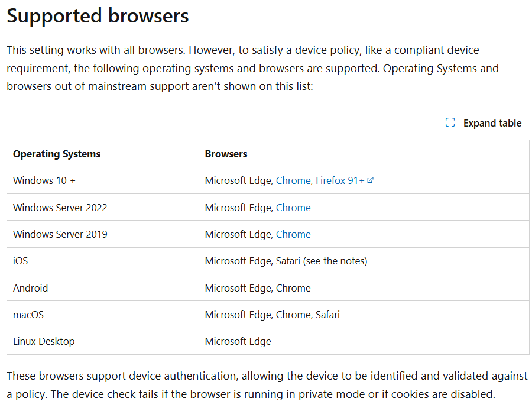Open the Firefox 91+ link
Image resolution: width=532 pixels, height=411 pixels.
[340, 180]
